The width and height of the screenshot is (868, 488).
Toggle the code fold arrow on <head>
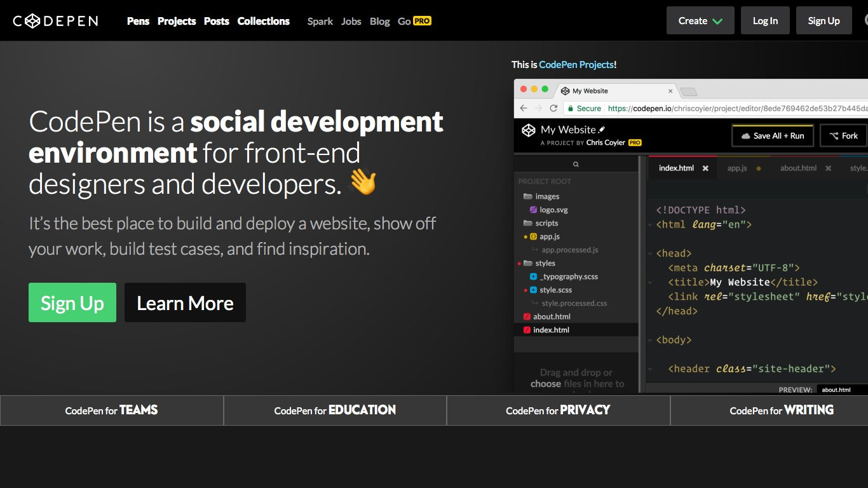click(x=649, y=253)
